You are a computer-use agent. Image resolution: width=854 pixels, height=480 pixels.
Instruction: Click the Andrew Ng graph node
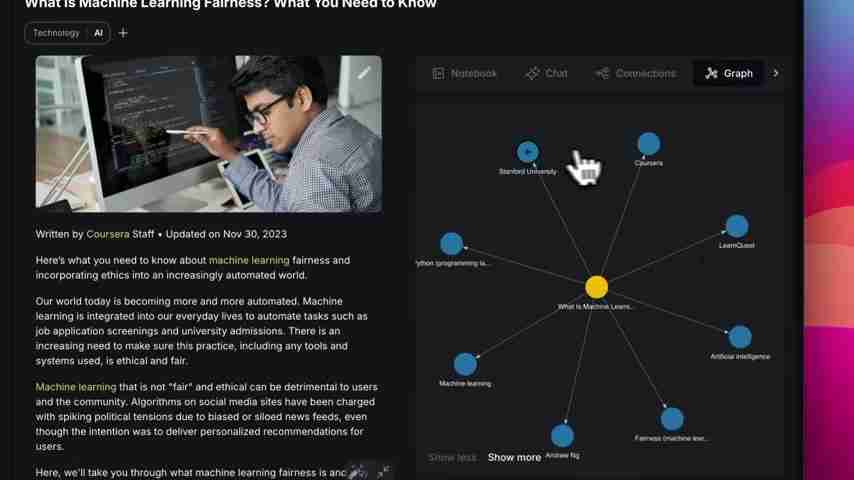pyautogui.click(x=562, y=436)
